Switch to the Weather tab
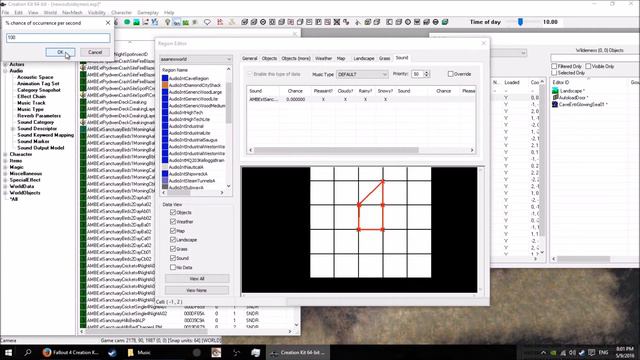The width and height of the screenshot is (640, 360). coord(323,58)
